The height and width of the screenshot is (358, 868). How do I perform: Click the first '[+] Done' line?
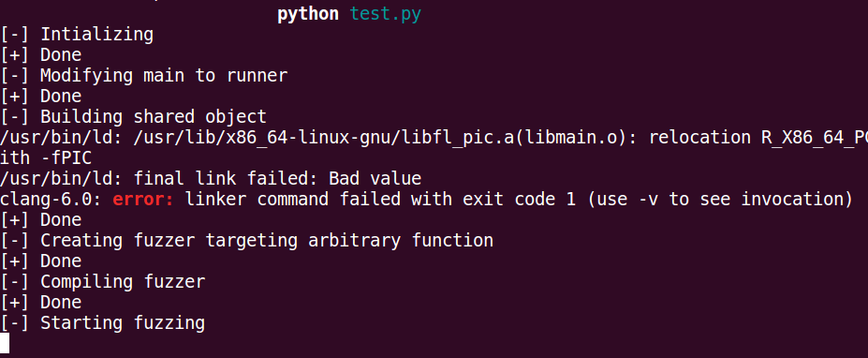pos(41,55)
